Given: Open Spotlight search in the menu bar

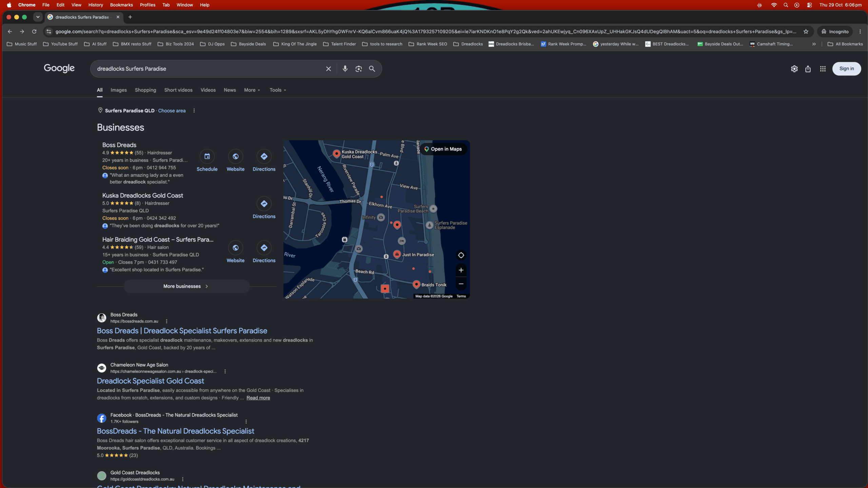Looking at the screenshot, I should [x=786, y=5].
